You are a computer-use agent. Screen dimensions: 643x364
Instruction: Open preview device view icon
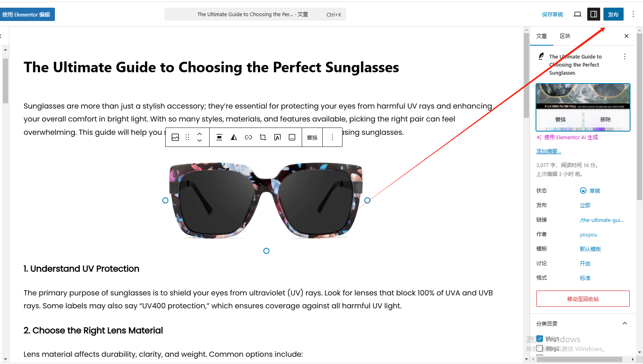point(578,14)
